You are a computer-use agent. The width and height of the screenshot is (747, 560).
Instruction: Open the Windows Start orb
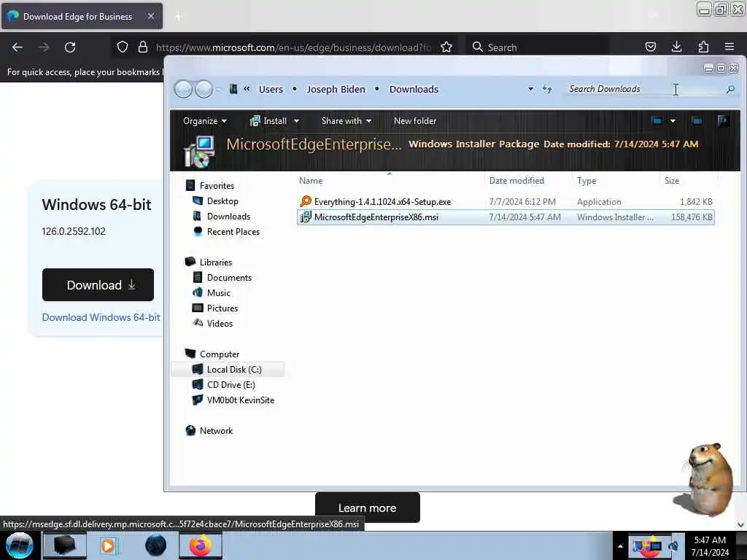coord(20,545)
